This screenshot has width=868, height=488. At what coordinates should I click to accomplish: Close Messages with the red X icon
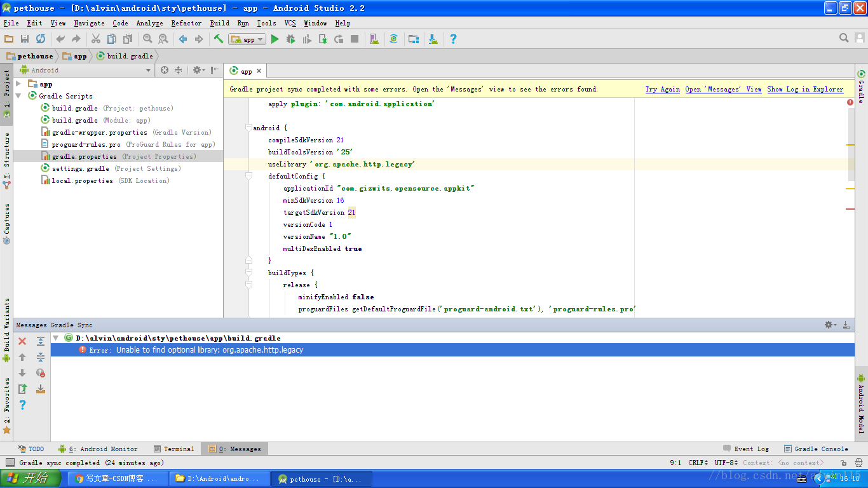coord(22,341)
